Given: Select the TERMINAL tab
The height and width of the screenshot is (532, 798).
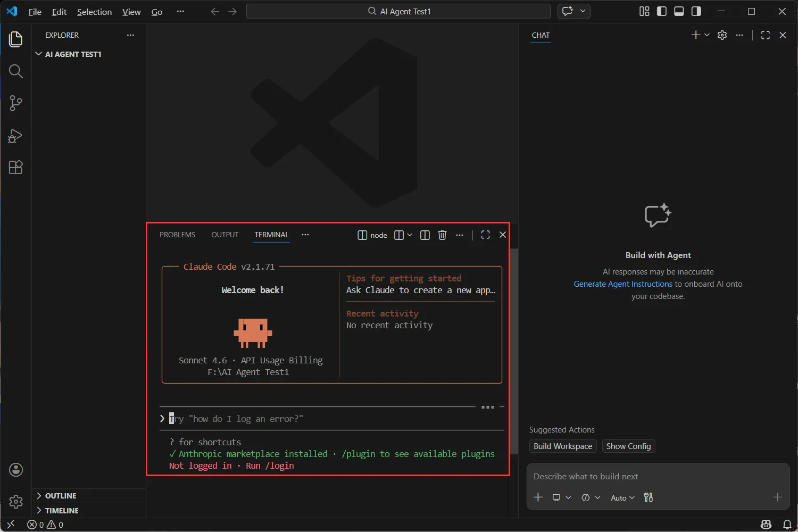Looking at the screenshot, I should coord(271,235).
